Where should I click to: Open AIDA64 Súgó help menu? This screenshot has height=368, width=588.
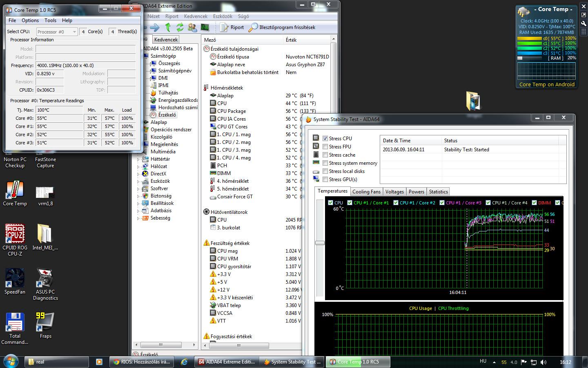click(243, 16)
